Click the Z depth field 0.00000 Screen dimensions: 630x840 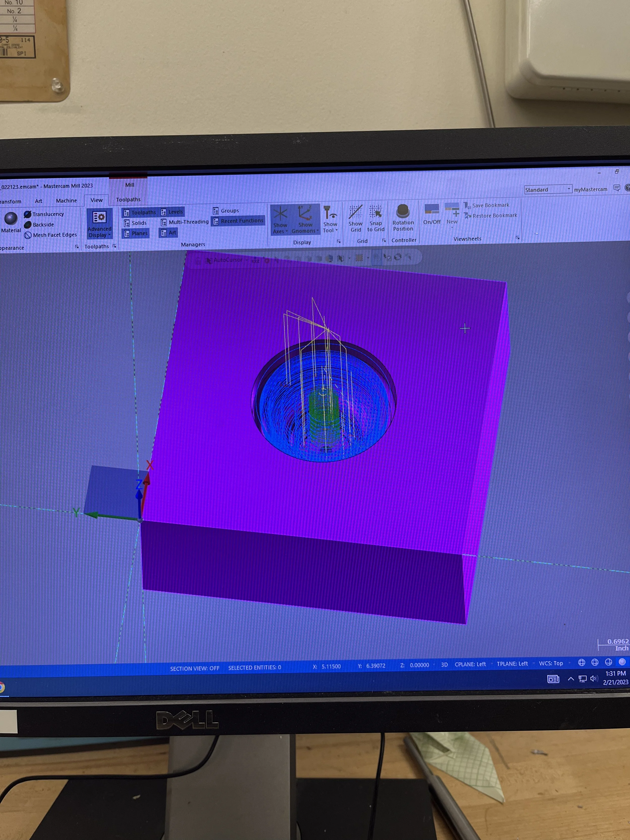(419, 665)
